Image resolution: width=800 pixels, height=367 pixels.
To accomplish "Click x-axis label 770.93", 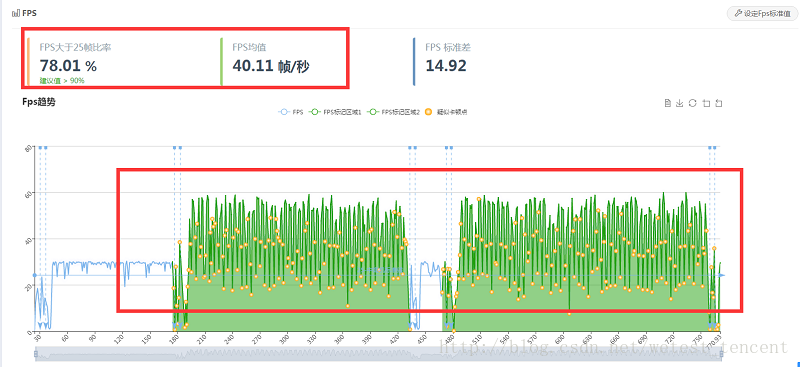I will click(x=713, y=341).
